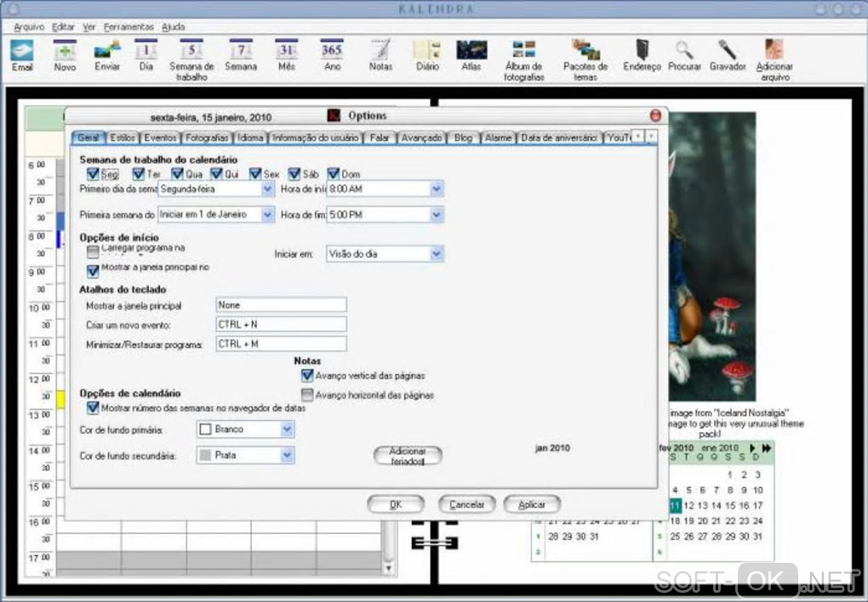This screenshot has height=602, width=868.
Task: Close the Options dialog with red button
Action: click(x=655, y=116)
